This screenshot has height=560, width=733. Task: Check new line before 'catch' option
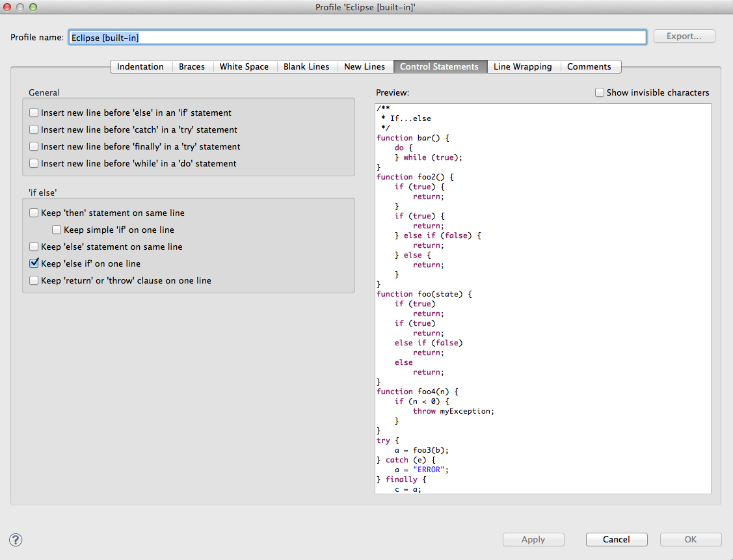[x=34, y=129]
